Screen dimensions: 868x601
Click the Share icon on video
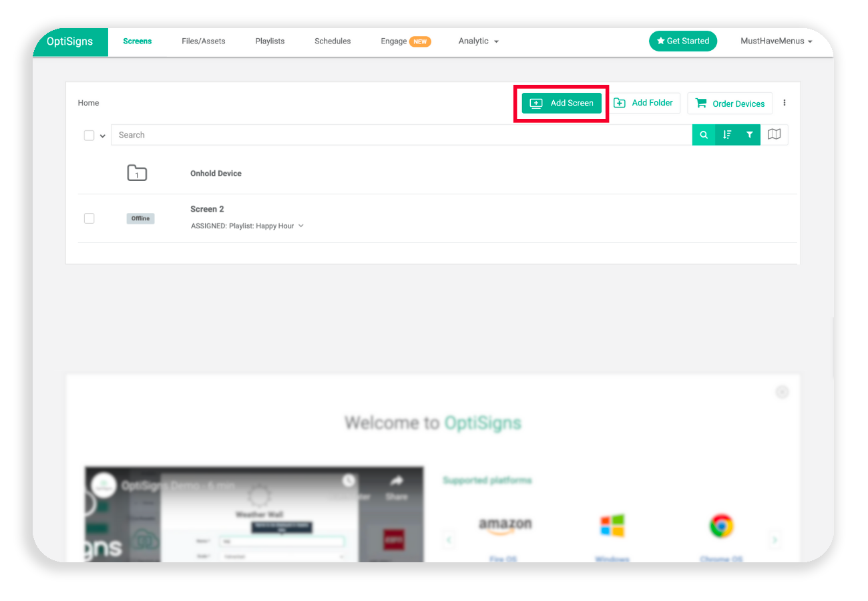pyautogui.click(x=397, y=488)
